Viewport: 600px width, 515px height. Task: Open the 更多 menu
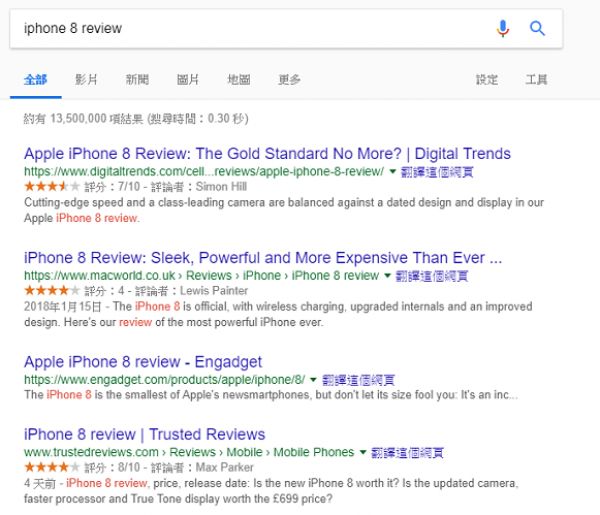click(x=289, y=80)
